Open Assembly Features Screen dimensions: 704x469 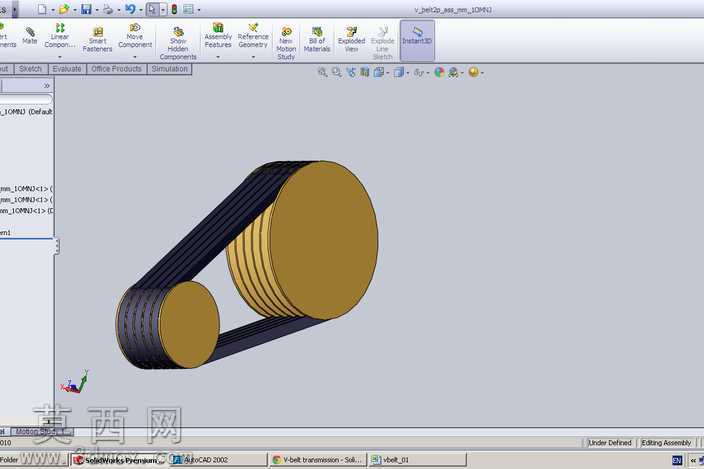click(218, 36)
